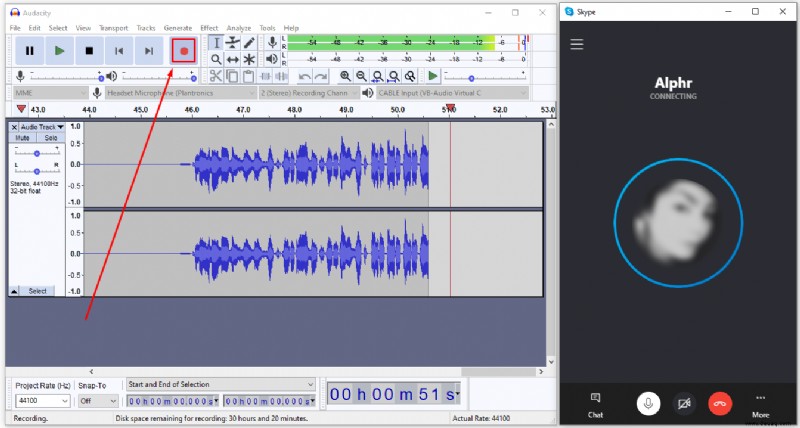This screenshot has width=800, height=428.
Task: Adjust the track gain slider
Action: 37,153
